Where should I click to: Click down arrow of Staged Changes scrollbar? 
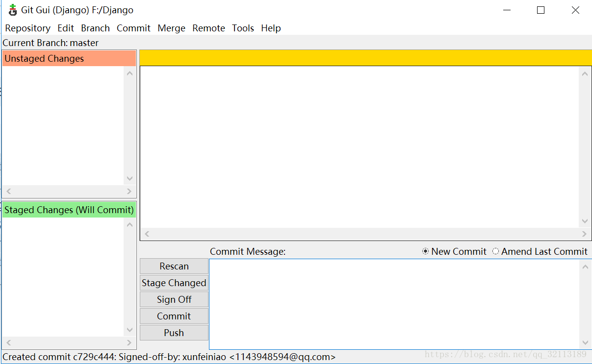coord(129,330)
